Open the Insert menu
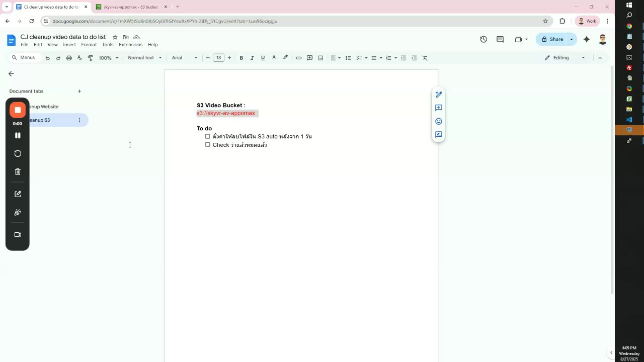This screenshot has width=644, height=362. coord(69,45)
